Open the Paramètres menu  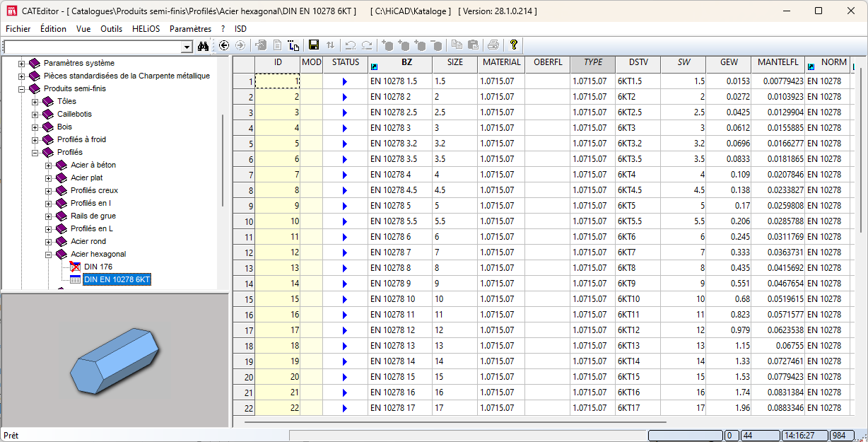[190, 29]
